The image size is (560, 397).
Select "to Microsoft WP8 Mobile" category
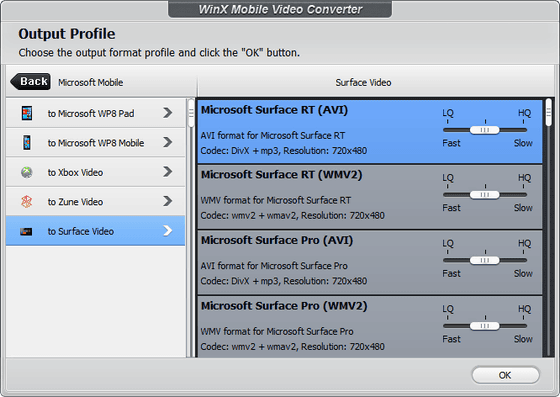point(95,143)
